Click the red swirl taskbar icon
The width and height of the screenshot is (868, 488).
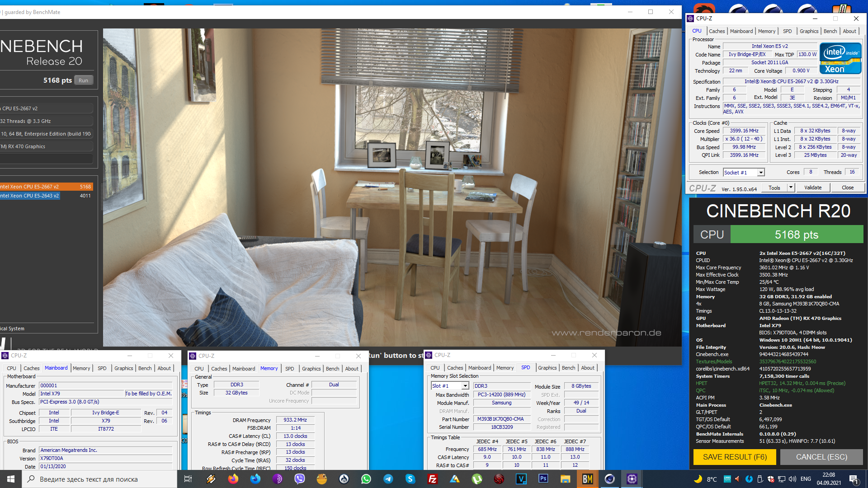pyautogui.click(x=499, y=479)
